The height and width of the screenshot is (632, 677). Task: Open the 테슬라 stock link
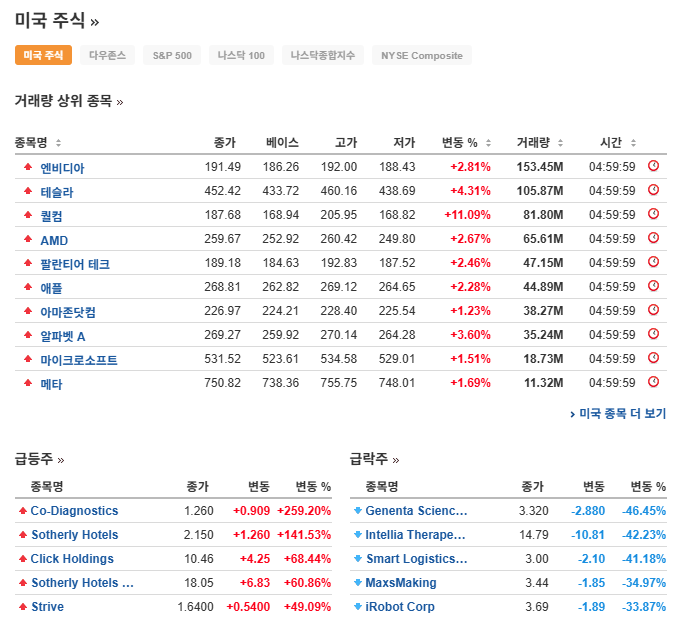pos(57,192)
